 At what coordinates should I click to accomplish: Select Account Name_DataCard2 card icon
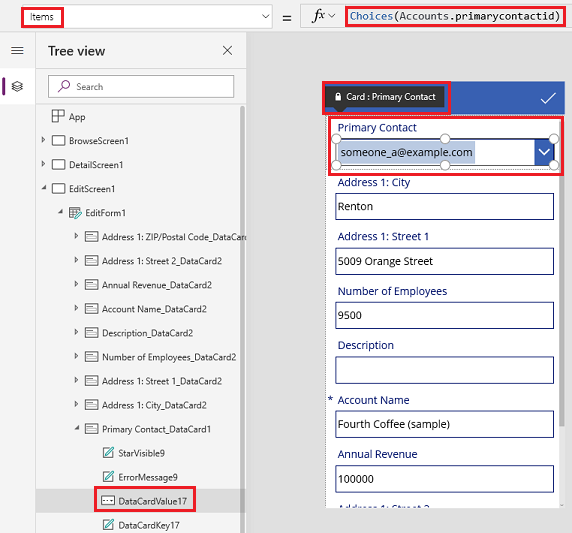tap(91, 309)
